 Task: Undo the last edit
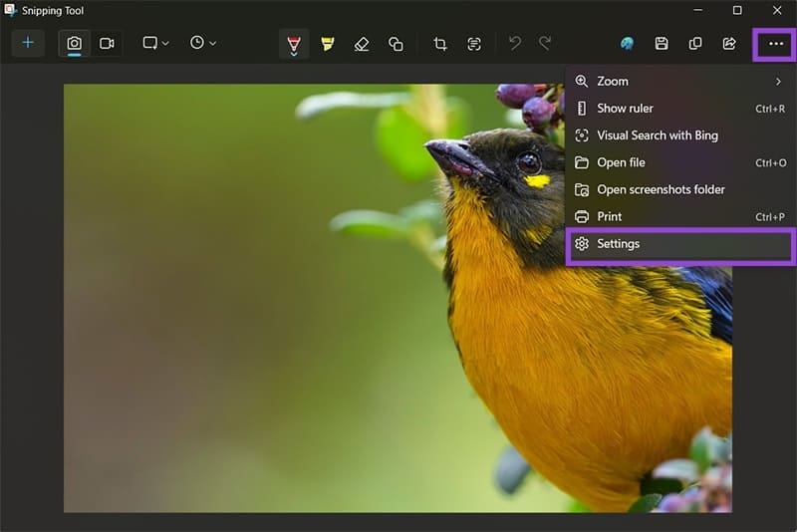tap(515, 44)
